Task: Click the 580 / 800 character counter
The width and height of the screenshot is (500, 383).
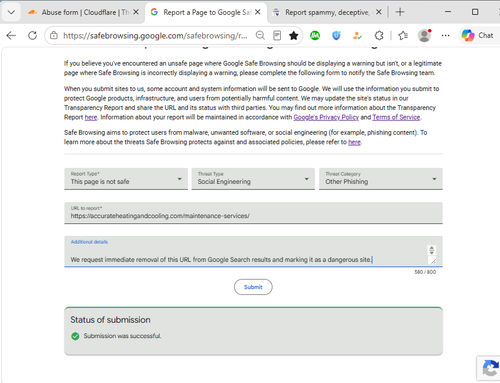Action: (425, 272)
